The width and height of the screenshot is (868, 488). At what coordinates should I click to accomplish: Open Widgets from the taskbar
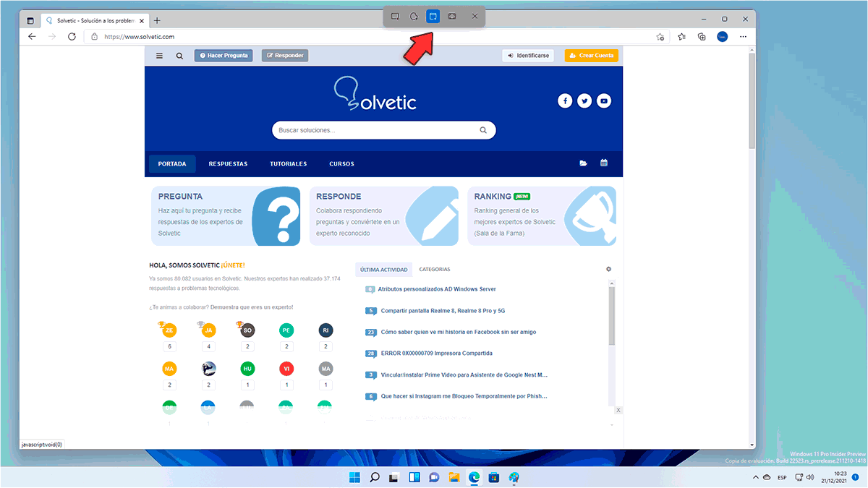[414, 477]
